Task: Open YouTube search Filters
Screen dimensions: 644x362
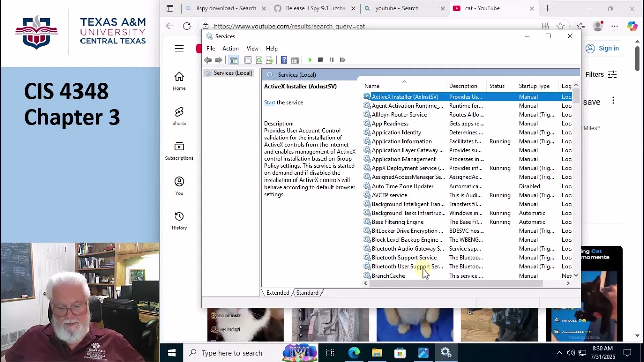Action: [601, 75]
